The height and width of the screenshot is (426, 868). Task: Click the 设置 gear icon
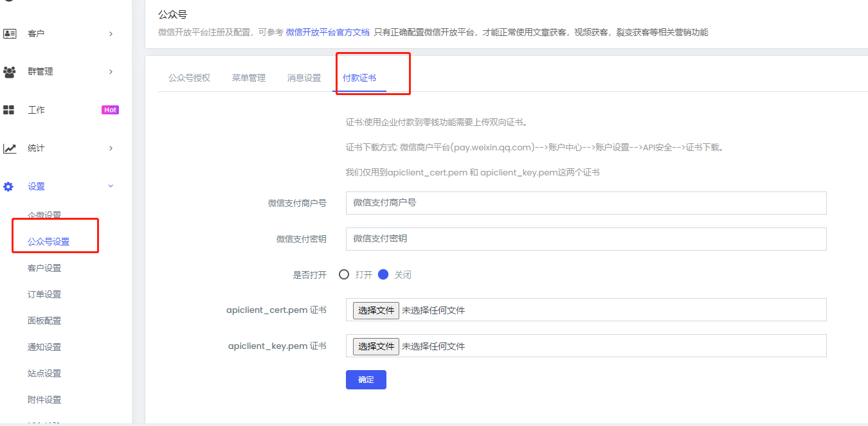point(8,186)
